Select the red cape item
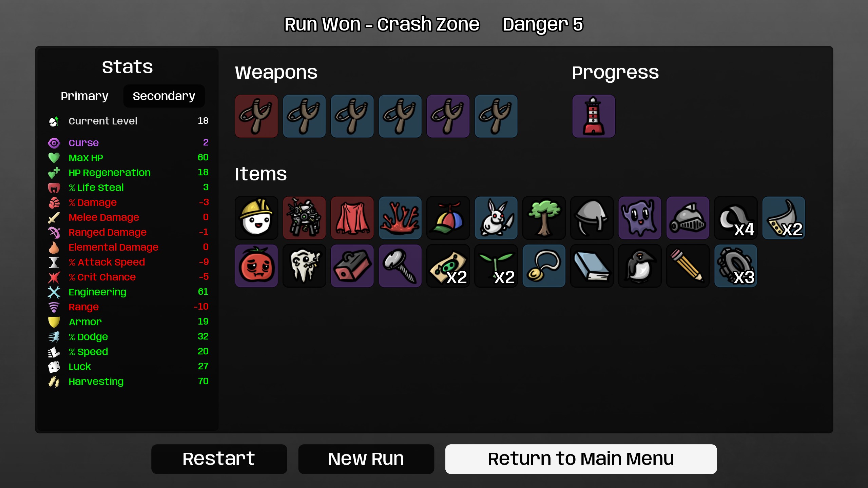868x488 pixels. tap(352, 218)
